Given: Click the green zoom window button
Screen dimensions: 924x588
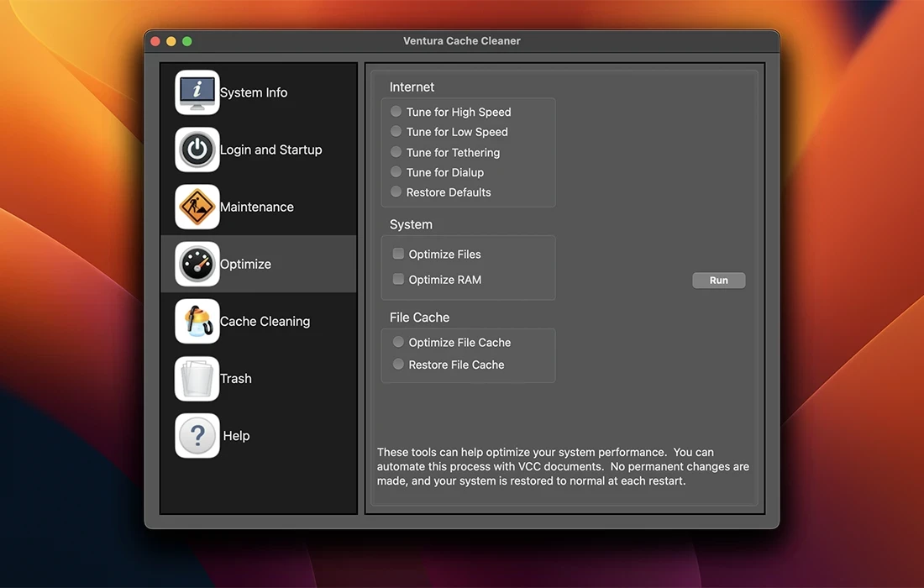Looking at the screenshot, I should [x=187, y=41].
